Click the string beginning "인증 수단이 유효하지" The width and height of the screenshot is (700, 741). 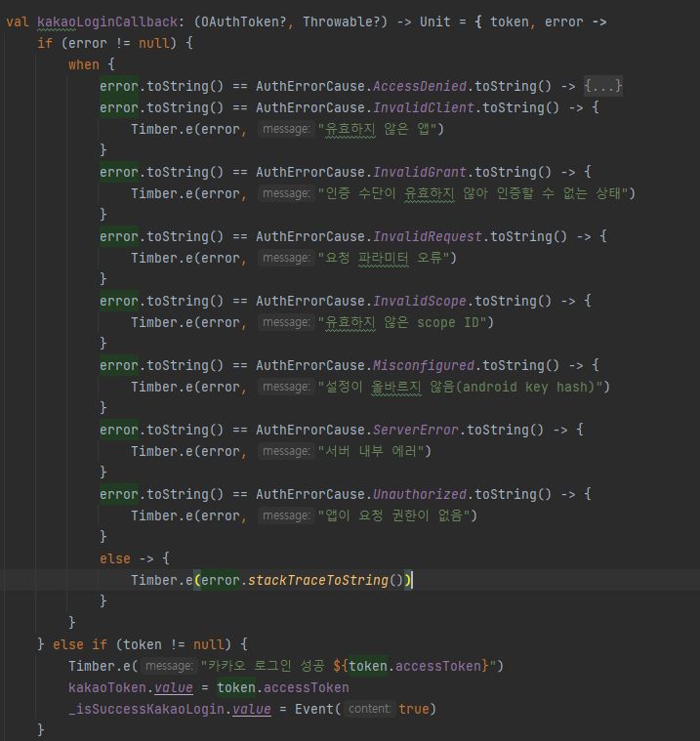pyautogui.click(x=473, y=193)
